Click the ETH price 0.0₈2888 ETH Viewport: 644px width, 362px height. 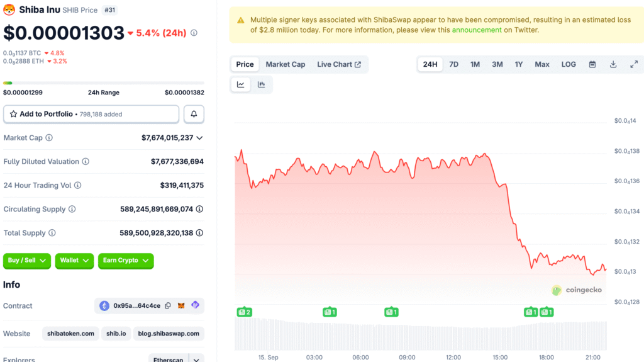point(23,61)
